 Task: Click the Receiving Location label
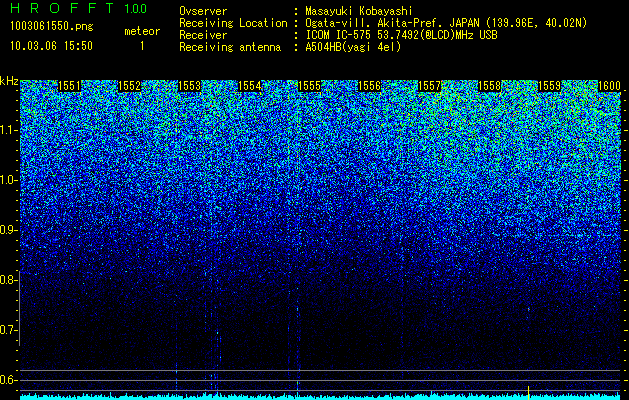pos(233,23)
